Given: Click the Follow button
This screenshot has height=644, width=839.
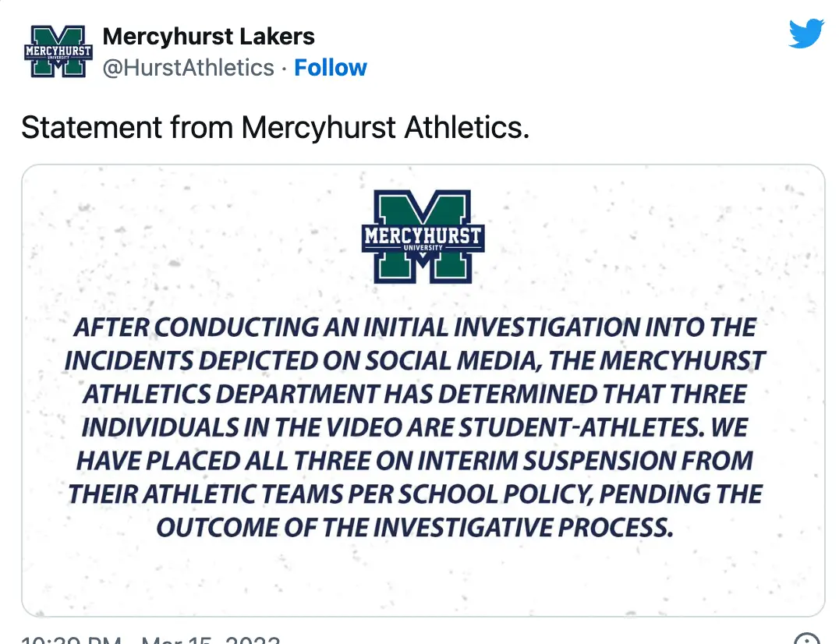Looking at the screenshot, I should pyautogui.click(x=331, y=68).
